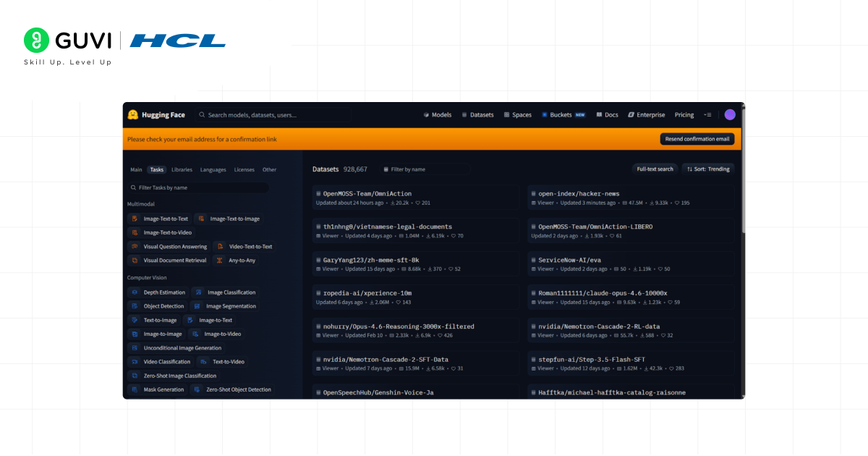Toggle the Video Classification task filter
The width and height of the screenshot is (868, 456).
click(x=160, y=361)
